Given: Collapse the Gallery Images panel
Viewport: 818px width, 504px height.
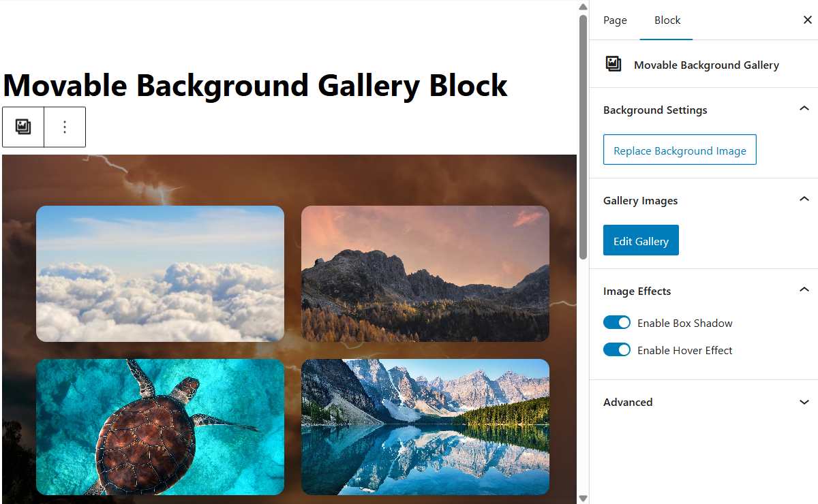Looking at the screenshot, I should tap(804, 200).
